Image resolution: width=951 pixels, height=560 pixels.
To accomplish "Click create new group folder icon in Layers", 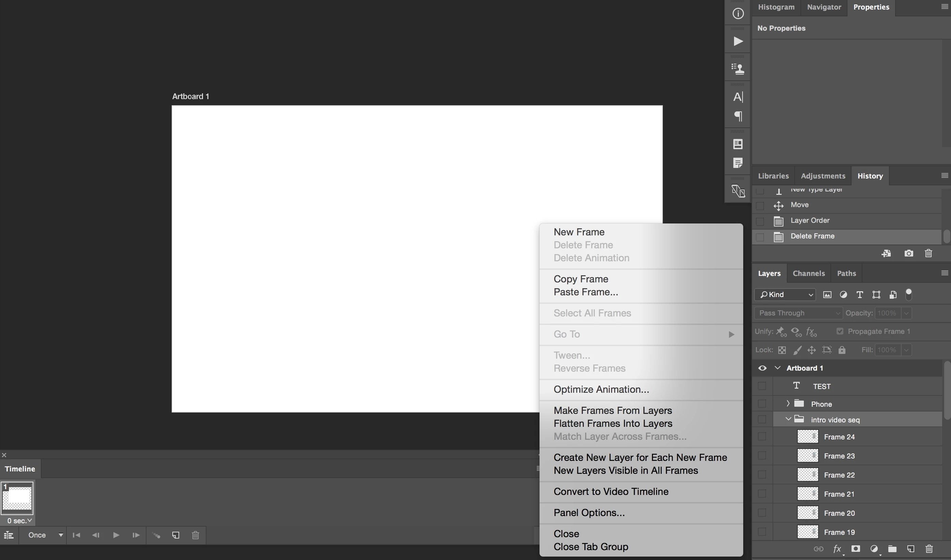I will coord(892,549).
